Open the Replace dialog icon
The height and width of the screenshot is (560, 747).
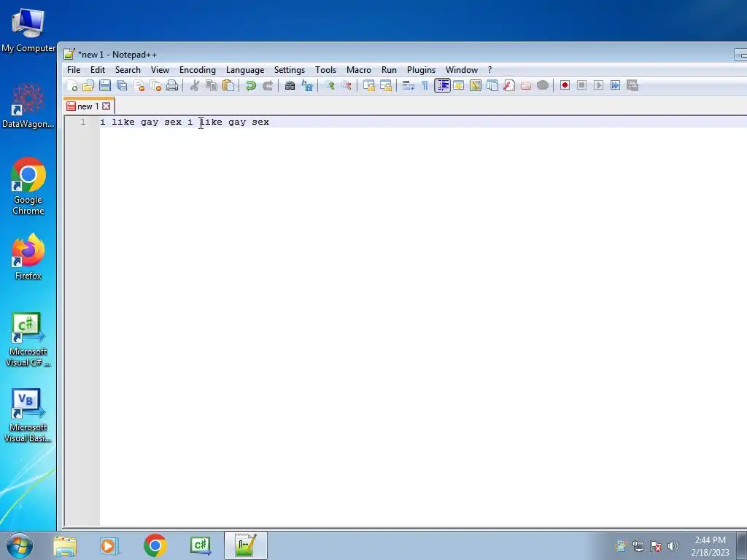click(307, 86)
